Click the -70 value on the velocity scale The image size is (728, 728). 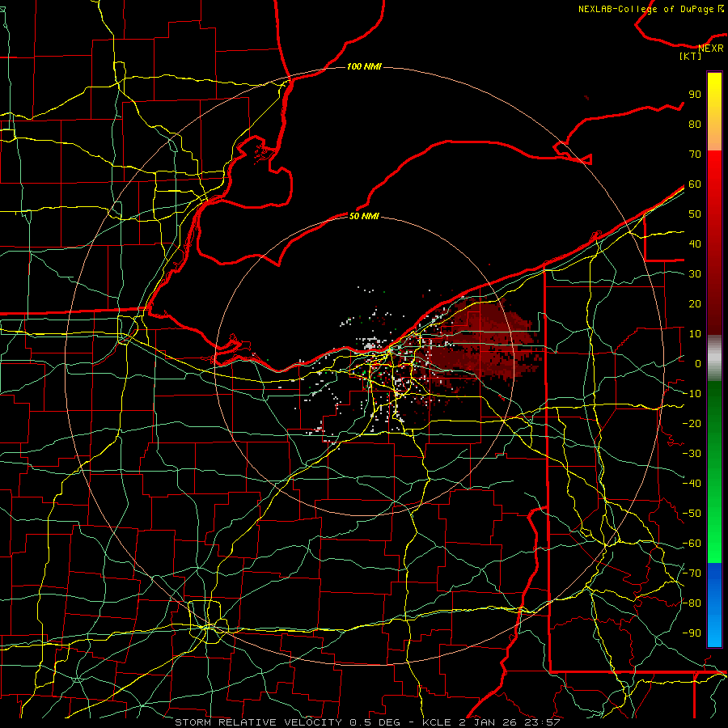[x=692, y=574]
